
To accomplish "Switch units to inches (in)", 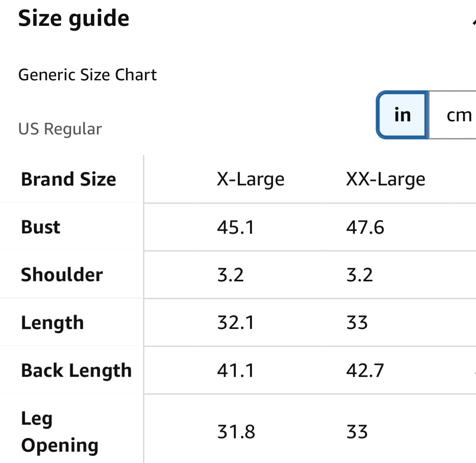I will tap(402, 115).
